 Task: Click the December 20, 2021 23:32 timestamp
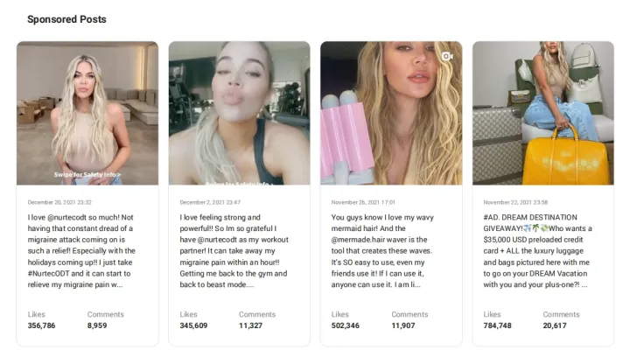59,202
